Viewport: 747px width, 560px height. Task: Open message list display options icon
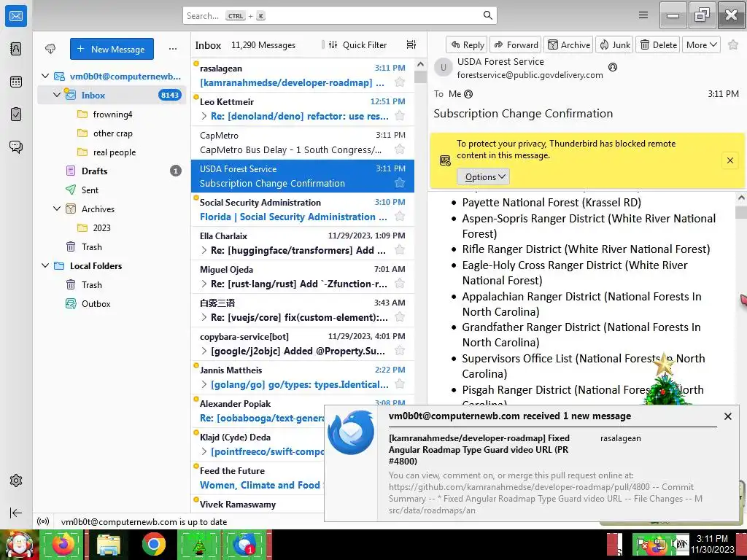[411, 44]
